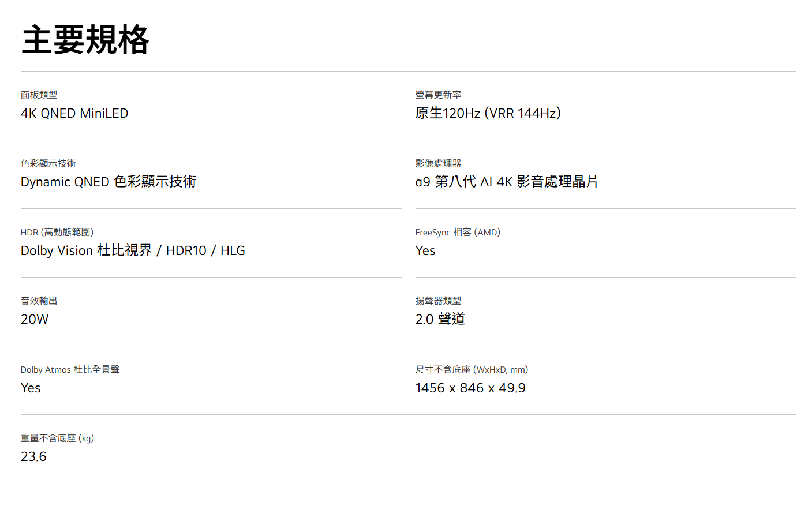The image size is (812, 506).
Task: Click the Yes value under FreeSync
Action: (x=425, y=250)
